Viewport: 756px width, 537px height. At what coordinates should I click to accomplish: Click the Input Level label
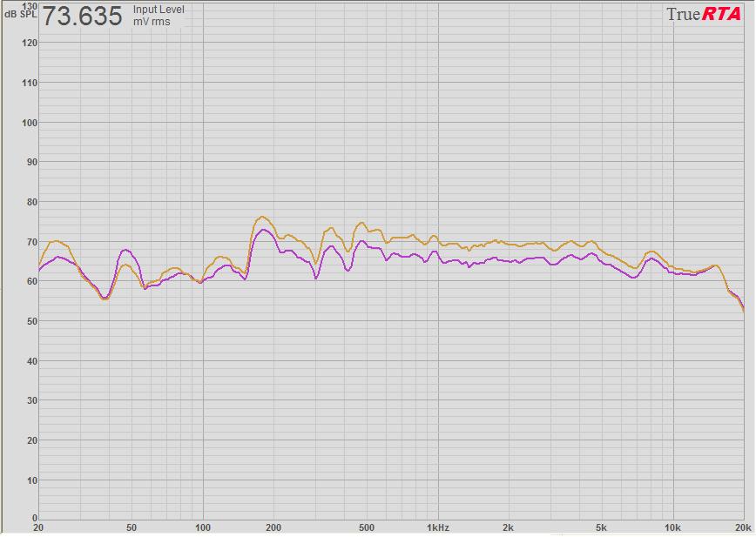coord(159,10)
